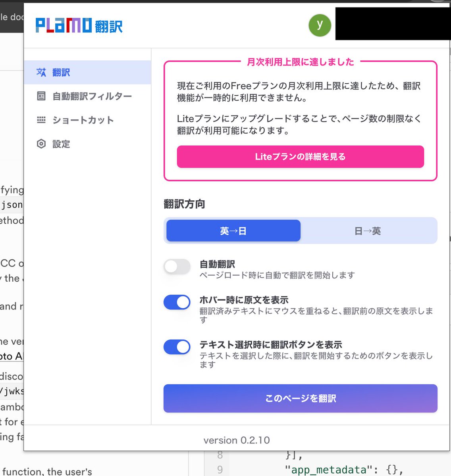Screen dimensions: 451x476
Task: Click the ショートカット keyboard icon
Action: [x=41, y=120]
